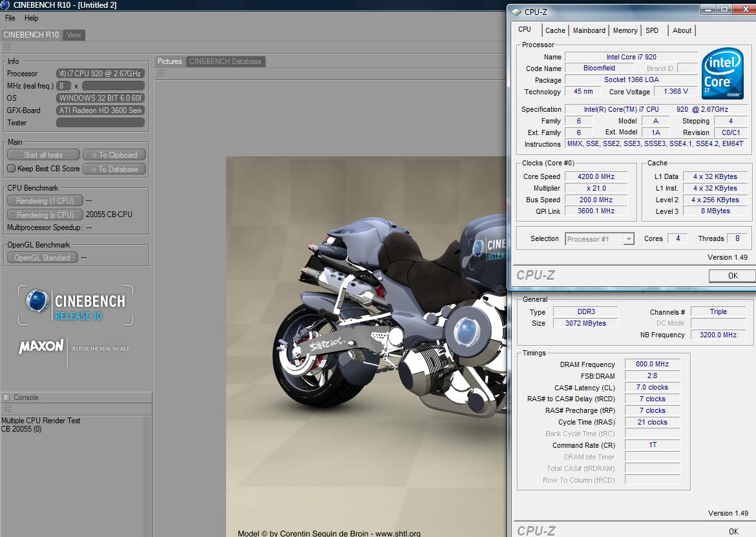
Task: Click the Start all tests button
Action: coord(43,154)
